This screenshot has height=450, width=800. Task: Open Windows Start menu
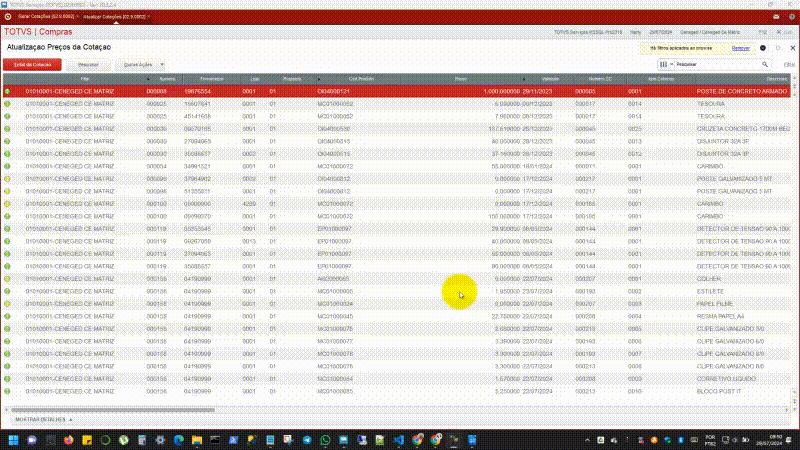point(14,439)
